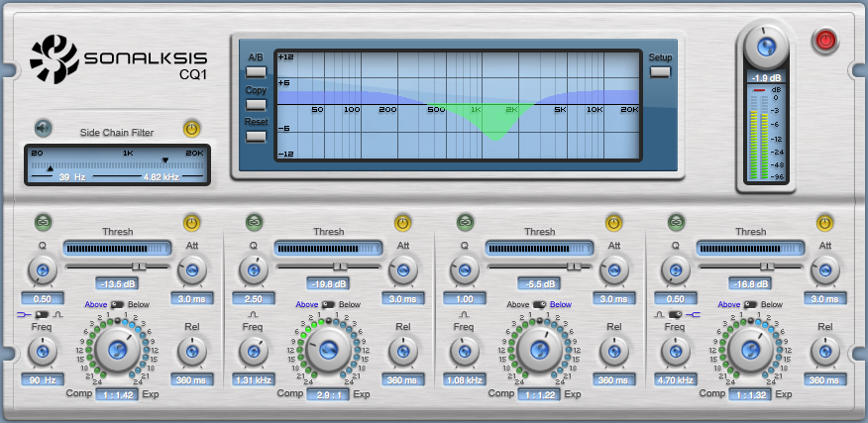Click the red main power button
Viewport: 868px width, 423px height.
(x=824, y=41)
